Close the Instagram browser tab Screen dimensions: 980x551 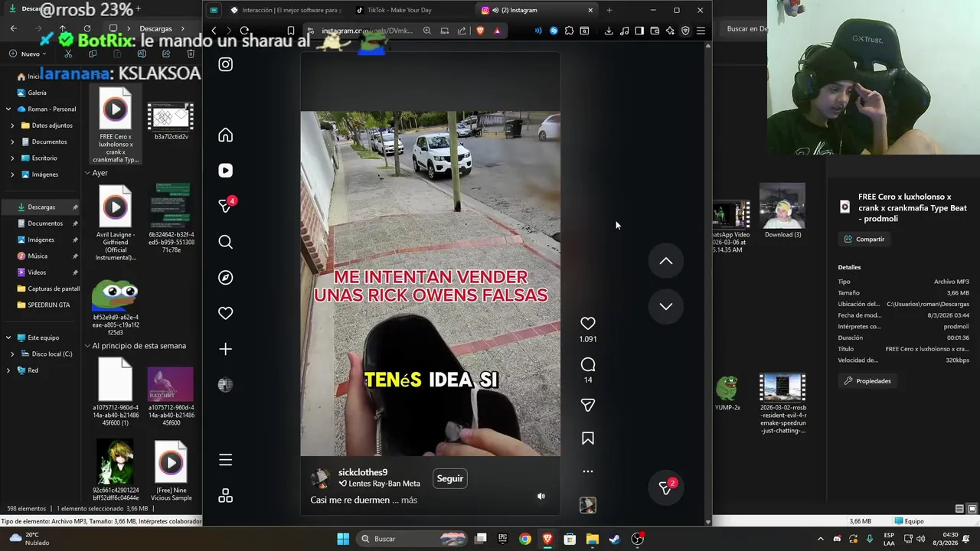click(x=590, y=10)
